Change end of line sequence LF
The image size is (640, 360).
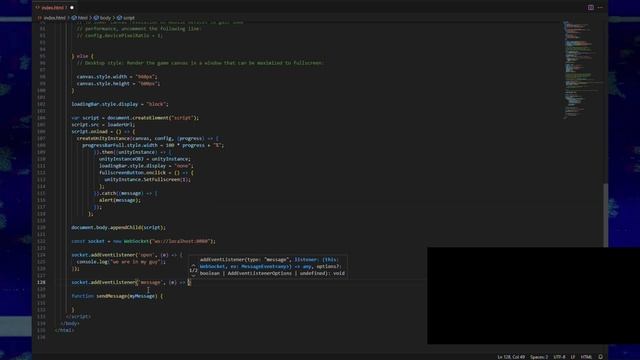pos(573,357)
